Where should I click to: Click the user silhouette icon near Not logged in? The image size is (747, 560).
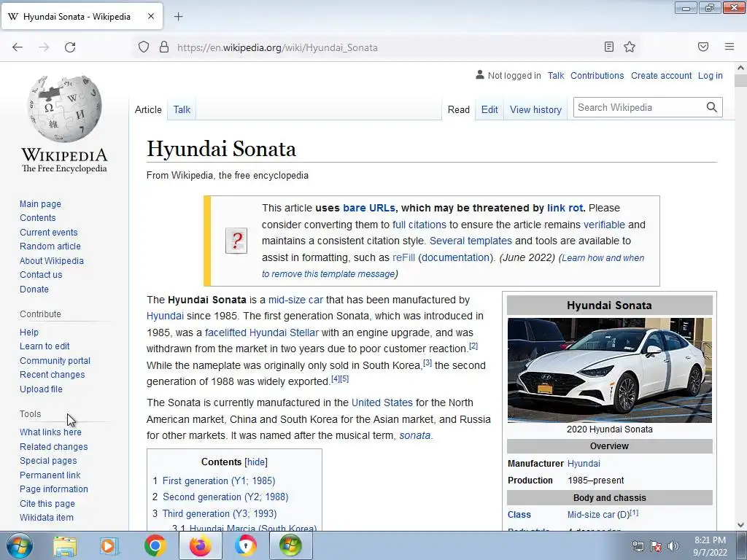point(480,75)
